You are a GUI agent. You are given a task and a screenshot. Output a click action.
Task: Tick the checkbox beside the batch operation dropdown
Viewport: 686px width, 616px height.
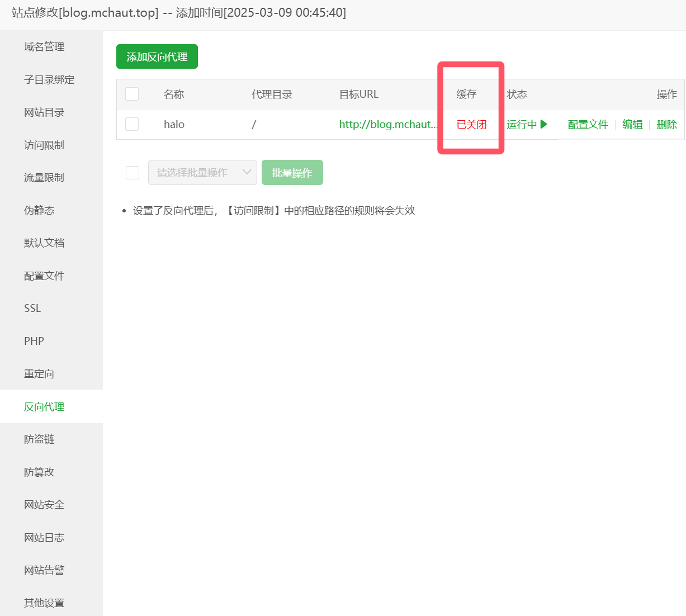pyautogui.click(x=133, y=173)
